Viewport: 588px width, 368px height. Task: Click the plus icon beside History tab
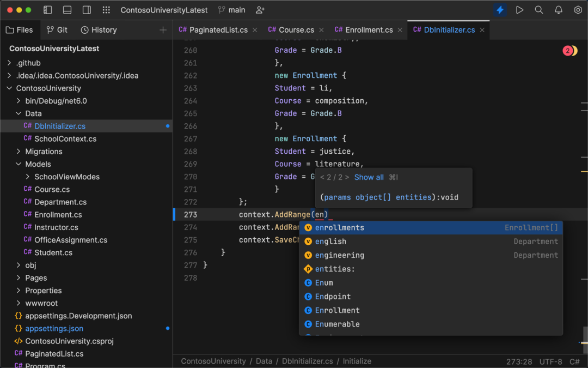click(163, 30)
